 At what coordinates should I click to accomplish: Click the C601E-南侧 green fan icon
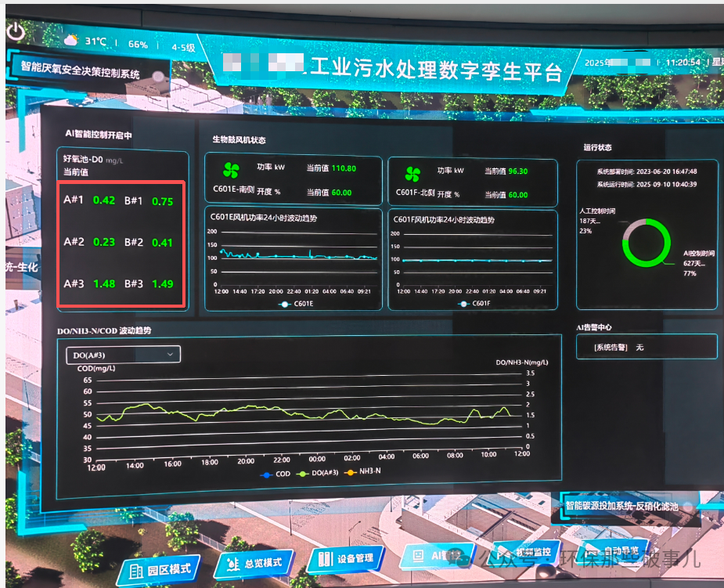[231, 170]
